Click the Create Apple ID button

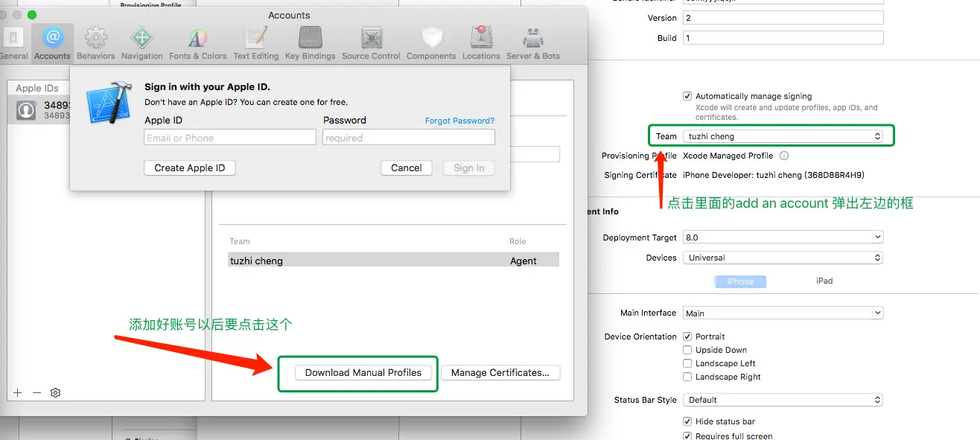tap(190, 168)
